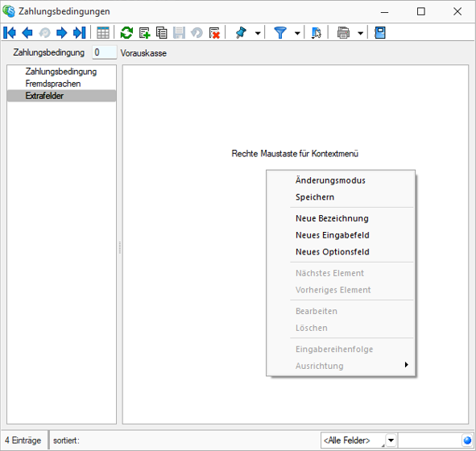Select Neues Eingabefeld menu entry

(333, 235)
